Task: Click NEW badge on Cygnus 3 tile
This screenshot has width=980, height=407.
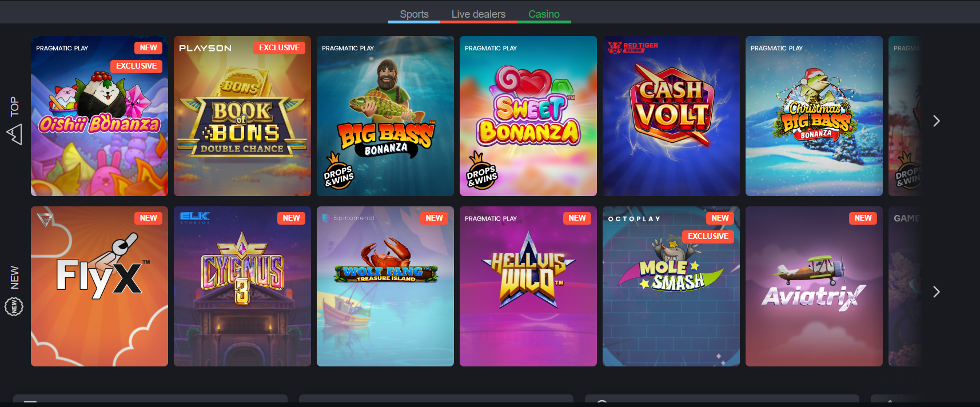Action: pyautogui.click(x=291, y=218)
